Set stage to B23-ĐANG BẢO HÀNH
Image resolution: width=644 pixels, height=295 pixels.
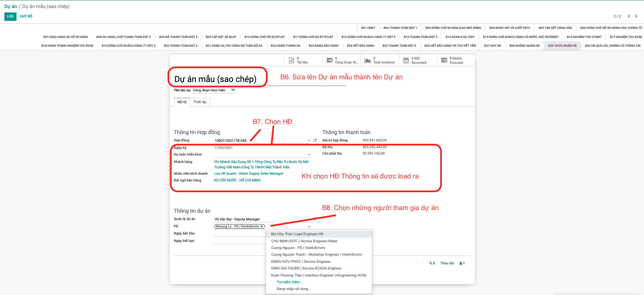[324, 46]
